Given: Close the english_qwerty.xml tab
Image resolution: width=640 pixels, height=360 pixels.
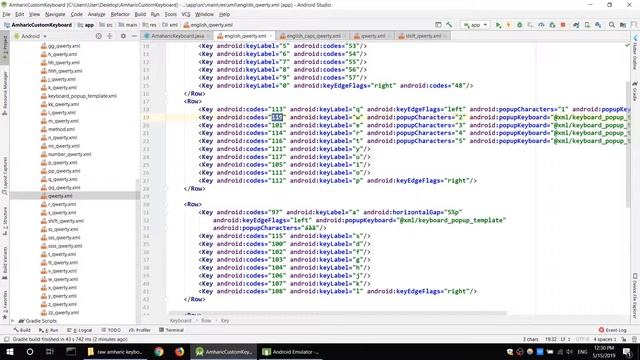Looking at the screenshot, I should tap(271, 36).
